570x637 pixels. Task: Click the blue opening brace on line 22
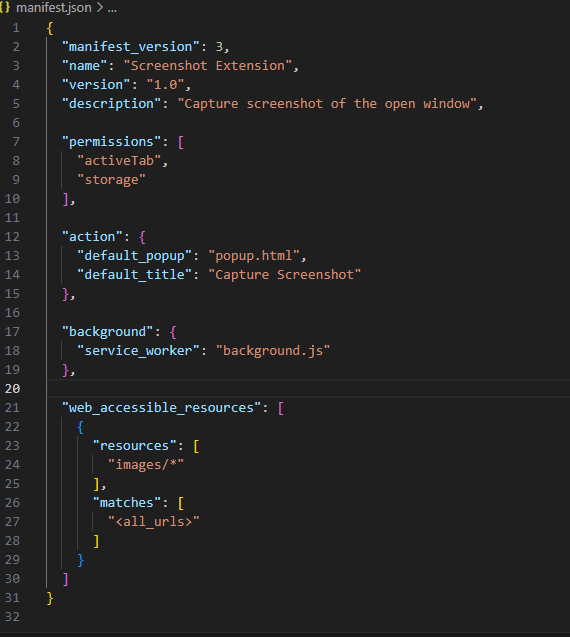[x=80, y=427]
